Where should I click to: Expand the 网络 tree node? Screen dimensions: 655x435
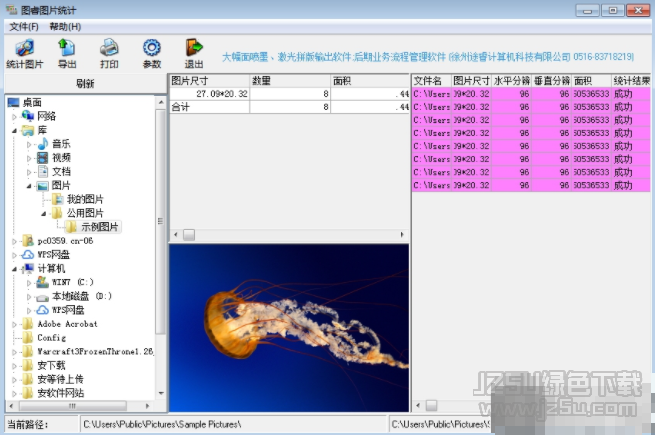pyautogui.click(x=14, y=117)
